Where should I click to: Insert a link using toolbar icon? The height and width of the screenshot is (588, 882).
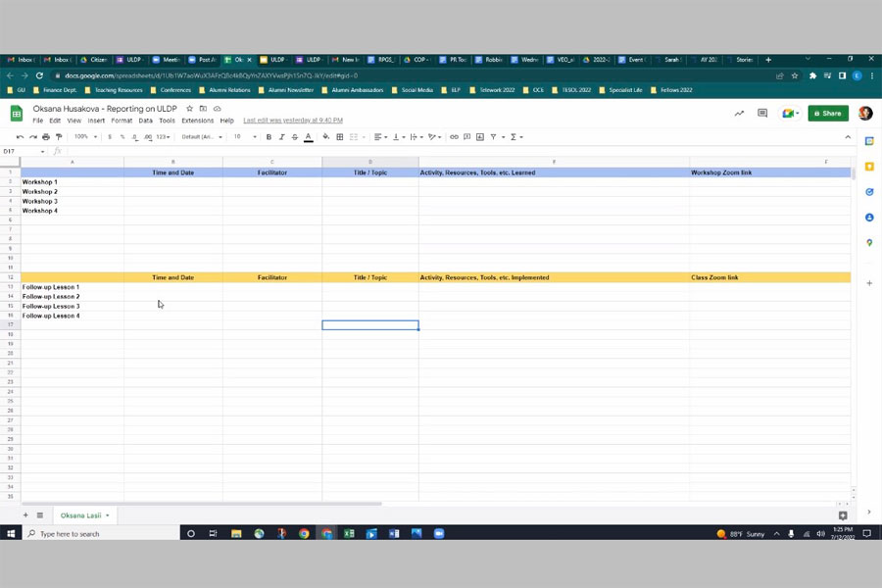pyautogui.click(x=454, y=137)
